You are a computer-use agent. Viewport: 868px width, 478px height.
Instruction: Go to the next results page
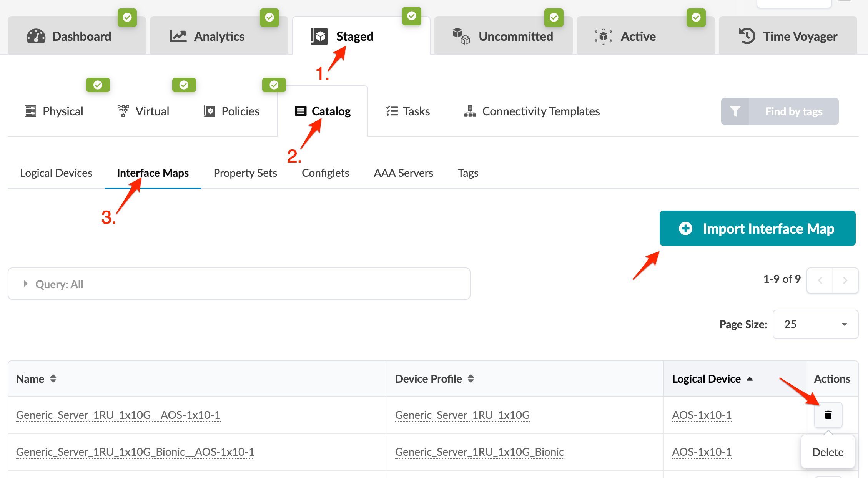click(x=845, y=280)
